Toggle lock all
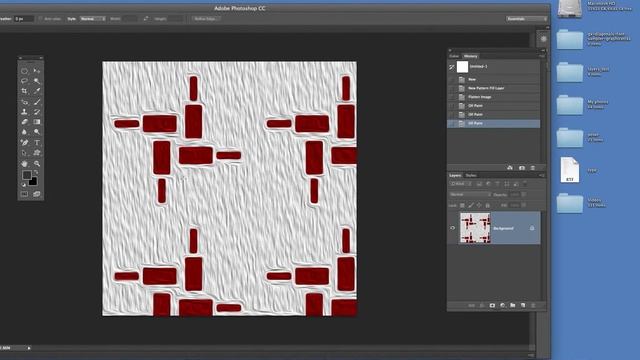This screenshot has width=640, height=360. tap(487, 205)
